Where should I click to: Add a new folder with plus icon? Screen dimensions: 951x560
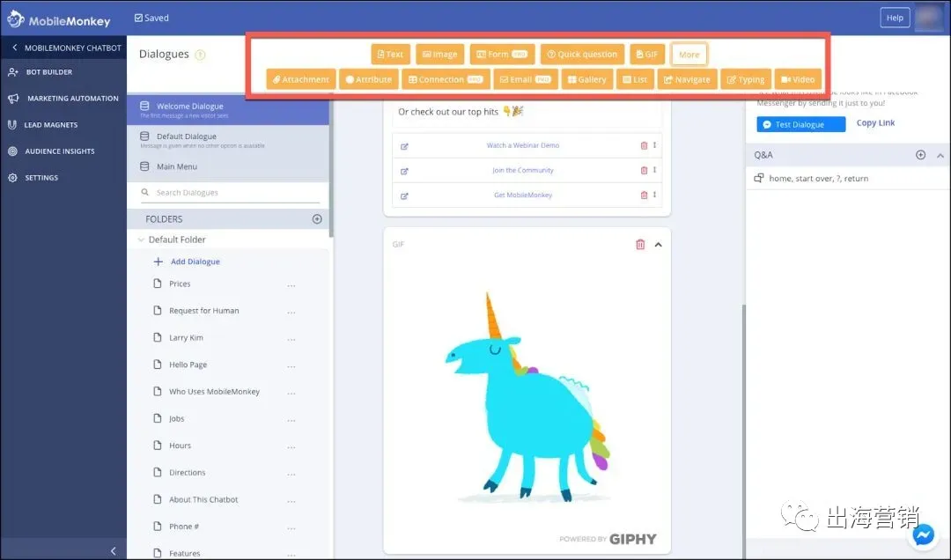317,219
